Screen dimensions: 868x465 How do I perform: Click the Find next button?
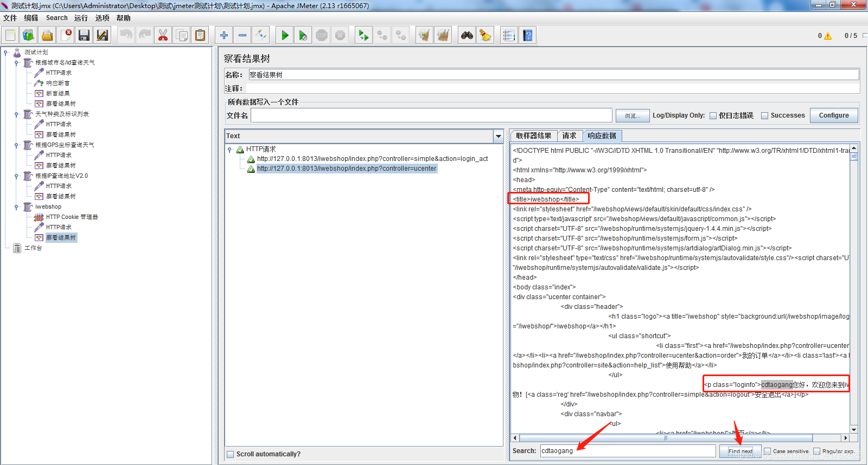(x=741, y=451)
